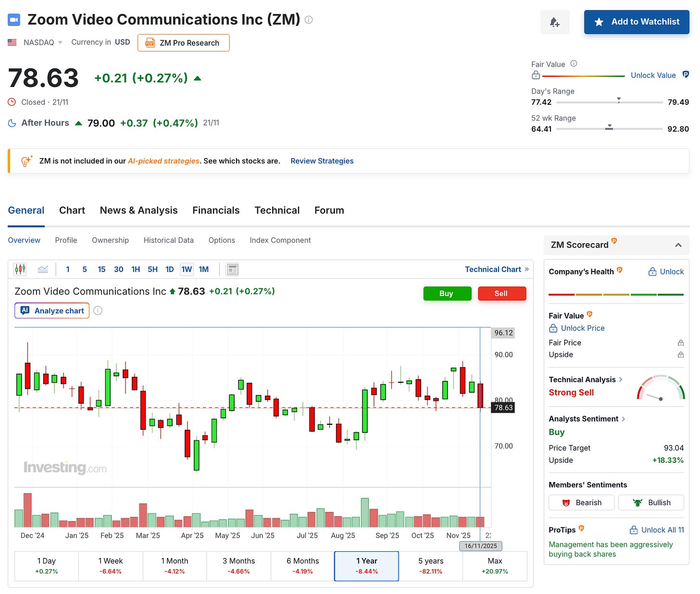Click info icon next to Analyze chart
Screen dimensions: 700x594
(98, 310)
